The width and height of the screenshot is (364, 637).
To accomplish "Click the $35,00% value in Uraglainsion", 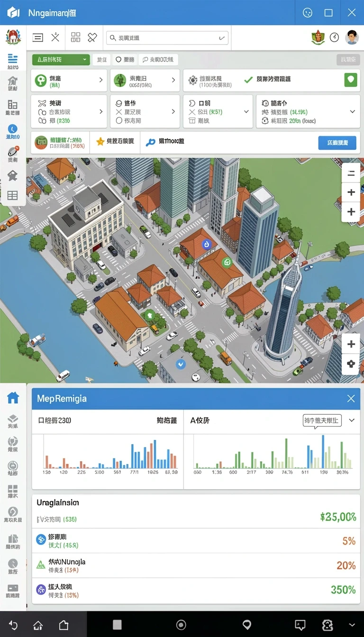I will [x=338, y=517].
